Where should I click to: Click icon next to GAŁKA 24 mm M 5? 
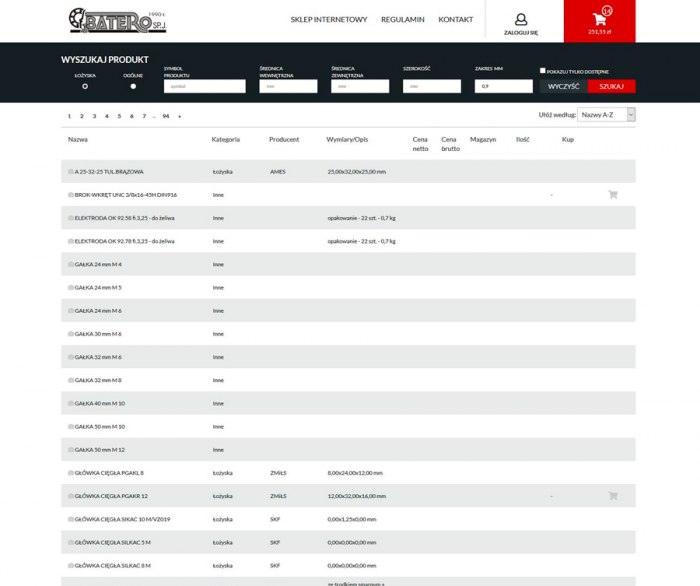click(x=71, y=287)
